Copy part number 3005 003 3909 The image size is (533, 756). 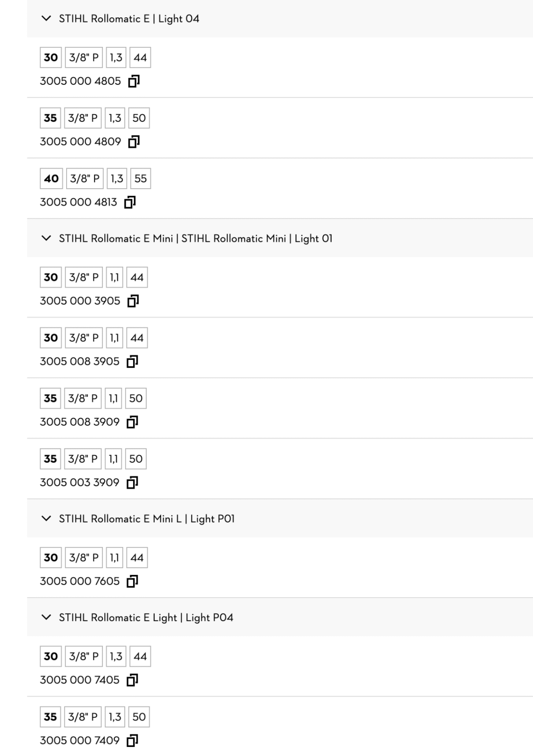click(132, 483)
